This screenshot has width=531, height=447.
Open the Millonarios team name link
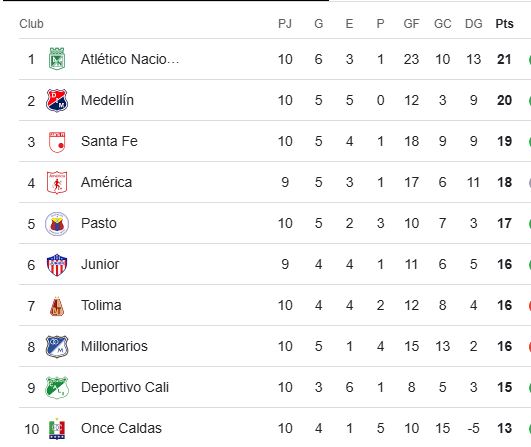coord(114,346)
